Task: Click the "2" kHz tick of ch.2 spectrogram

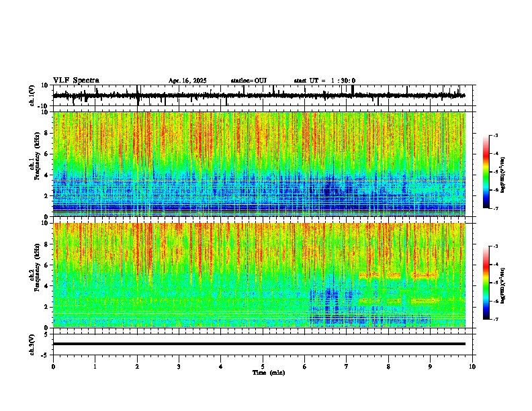Action: pos(46,307)
